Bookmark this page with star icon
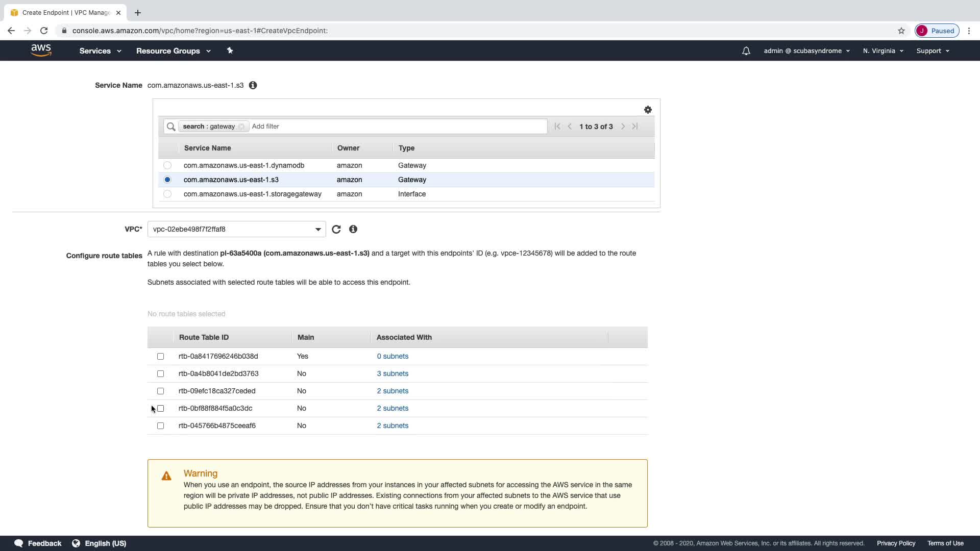 click(x=901, y=31)
